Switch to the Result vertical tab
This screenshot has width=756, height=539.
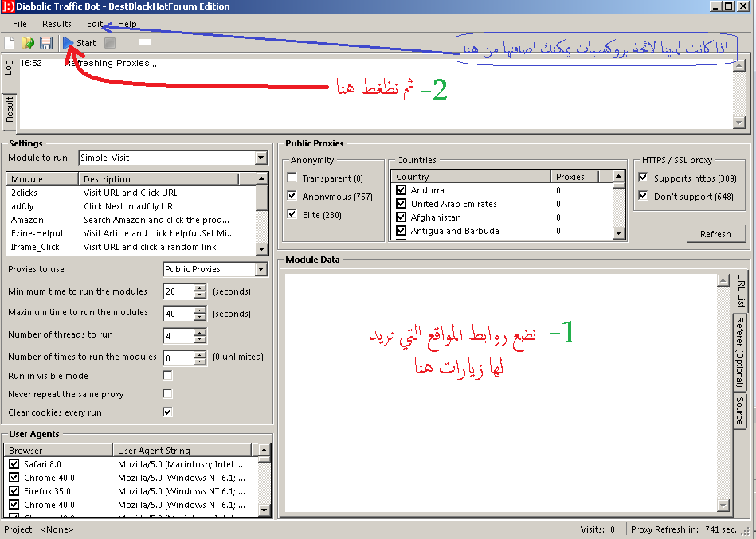(8, 106)
